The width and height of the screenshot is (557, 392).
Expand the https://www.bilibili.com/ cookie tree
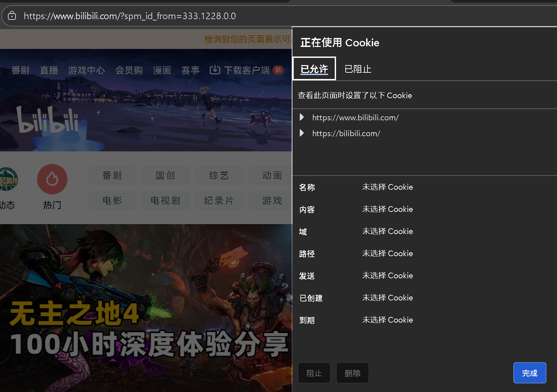click(x=302, y=117)
